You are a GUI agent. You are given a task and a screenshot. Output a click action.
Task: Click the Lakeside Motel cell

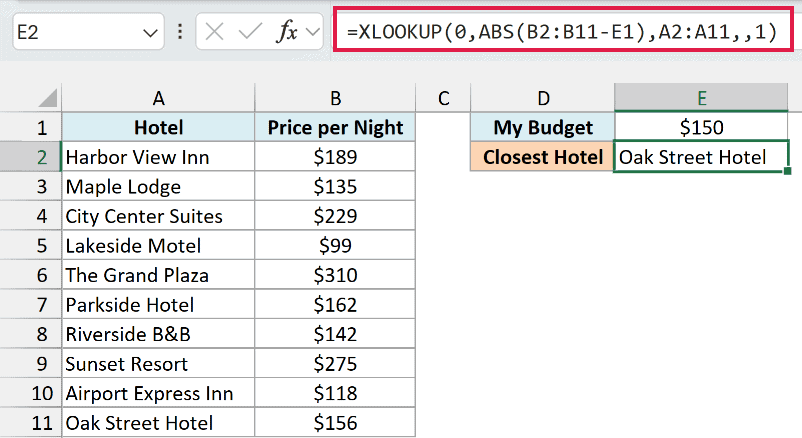(x=159, y=246)
